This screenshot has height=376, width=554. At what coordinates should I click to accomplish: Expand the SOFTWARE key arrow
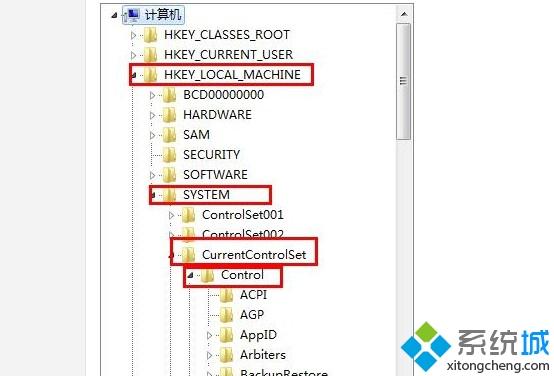[152, 175]
